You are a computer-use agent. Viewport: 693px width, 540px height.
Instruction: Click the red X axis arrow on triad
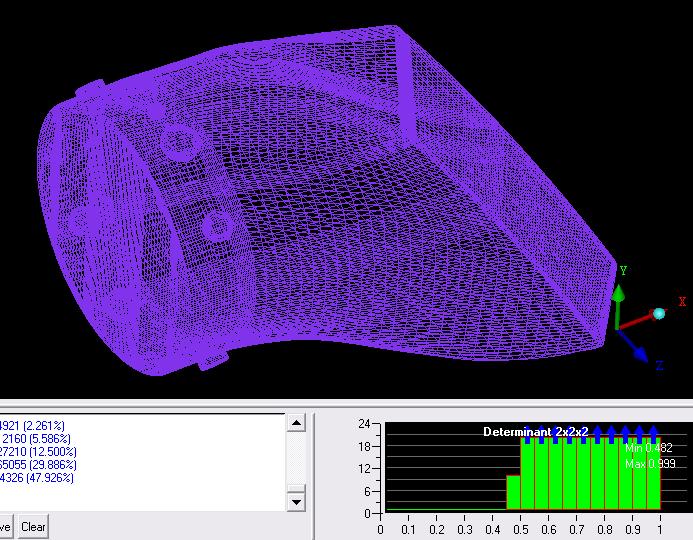click(x=640, y=320)
